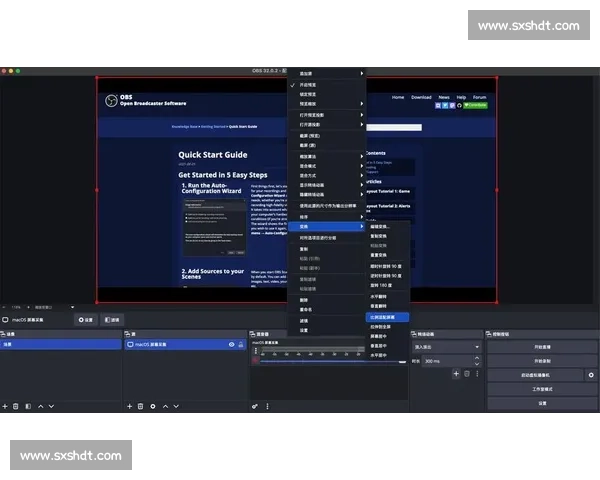Image resolution: width=600 pixels, height=480 pixels.
Task: Click the 开始直播 button
Action: click(542, 347)
